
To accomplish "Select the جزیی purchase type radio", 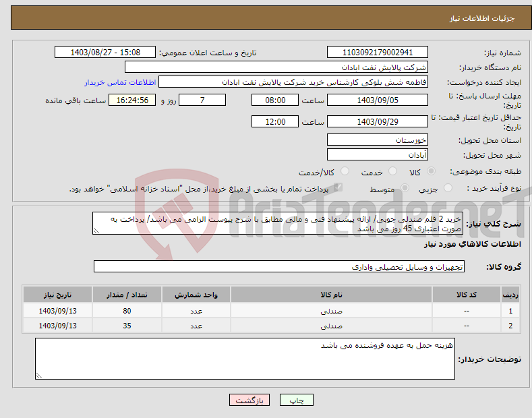I will pos(448,188).
